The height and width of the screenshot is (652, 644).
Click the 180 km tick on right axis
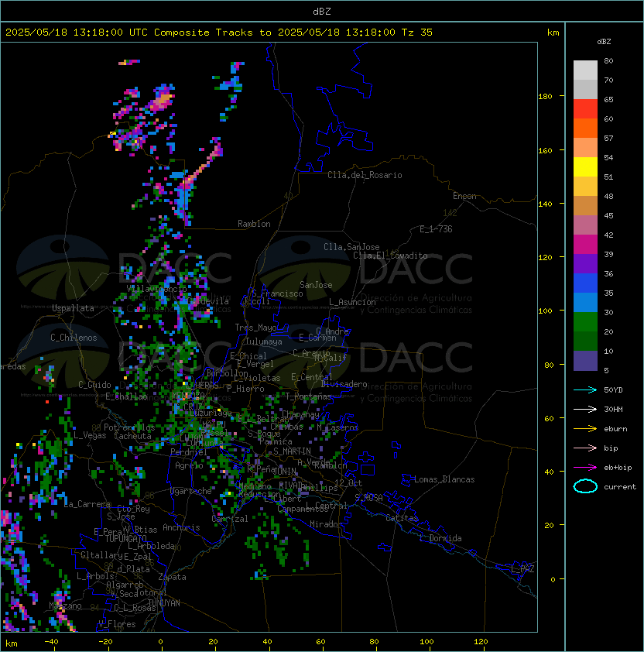(x=545, y=96)
